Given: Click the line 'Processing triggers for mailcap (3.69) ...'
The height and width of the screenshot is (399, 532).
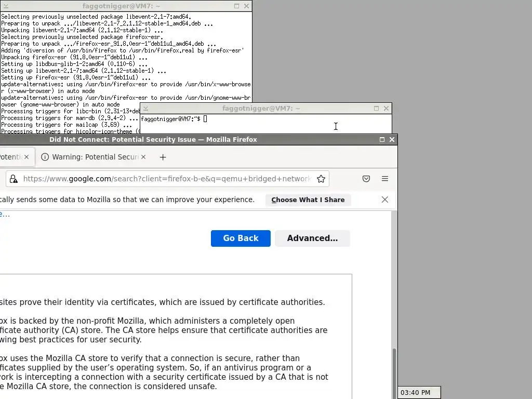Looking at the screenshot, I should (66, 125).
